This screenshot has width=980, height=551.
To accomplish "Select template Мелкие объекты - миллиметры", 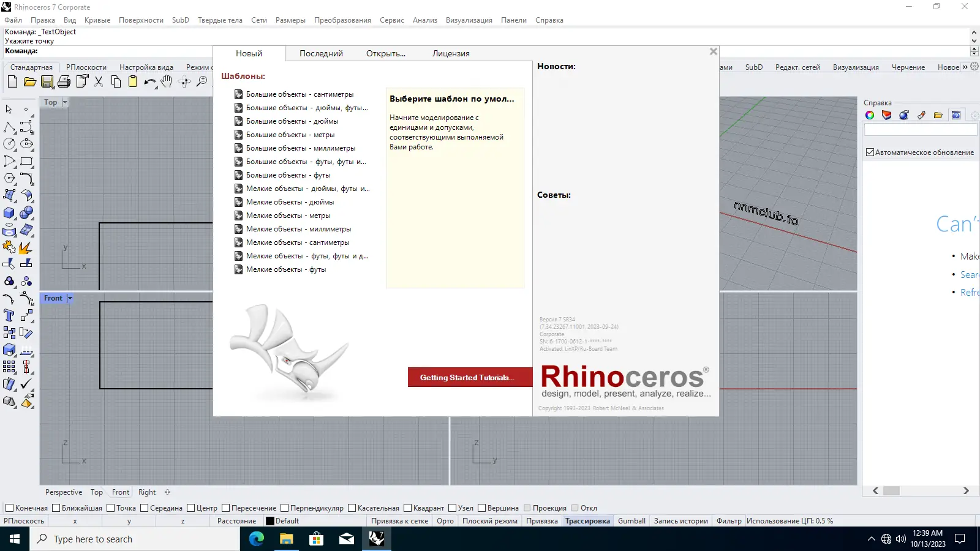I will (x=298, y=229).
